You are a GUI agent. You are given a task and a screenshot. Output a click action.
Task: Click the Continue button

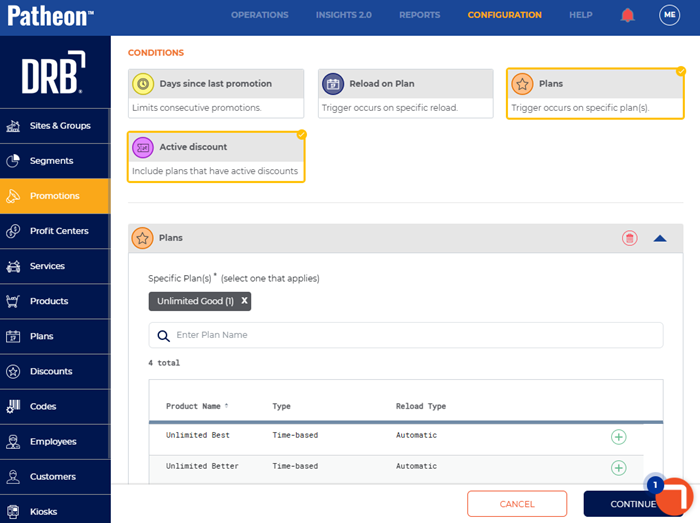click(x=633, y=504)
